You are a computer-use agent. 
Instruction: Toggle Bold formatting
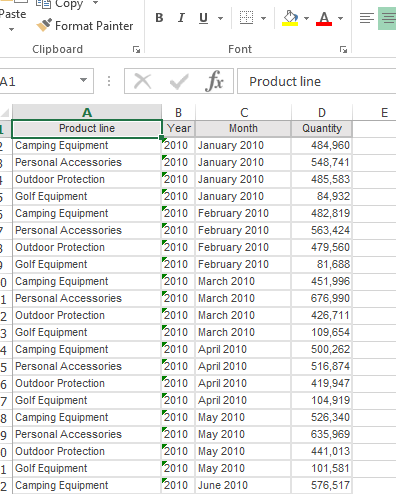159,18
